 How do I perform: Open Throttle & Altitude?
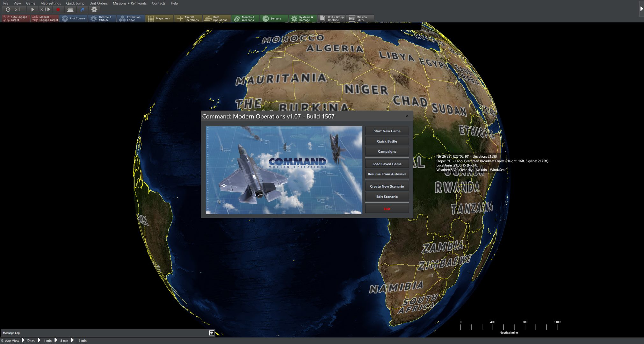tap(102, 18)
